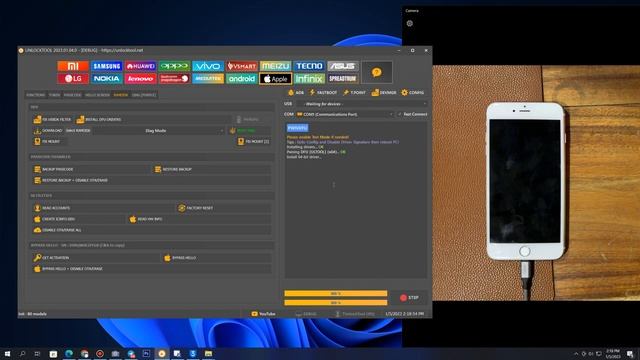Select the LG brand tile
This screenshot has width=640, height=360.
[x=73, y=78]
